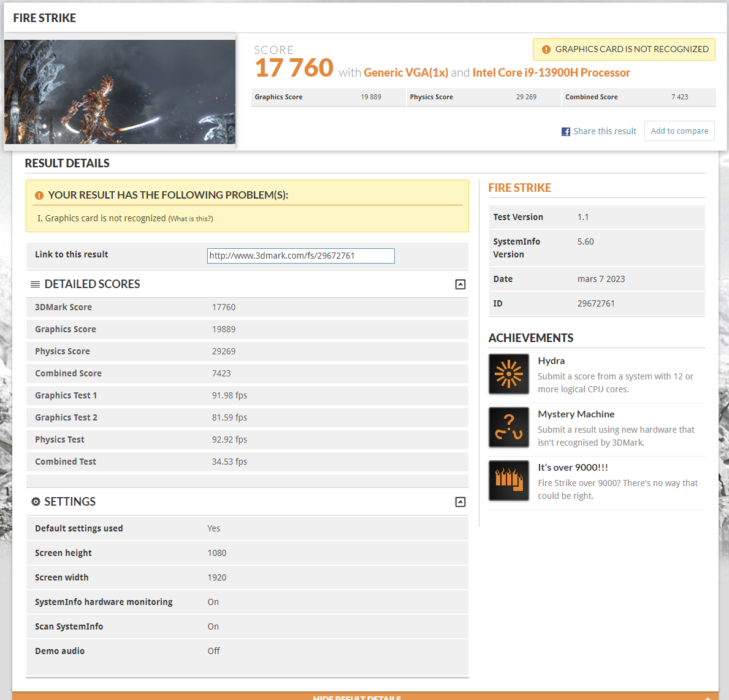Screen dimensions: 729x700
Task: Click the Date value mars 7 2023
Action: (x=601, y=279)
